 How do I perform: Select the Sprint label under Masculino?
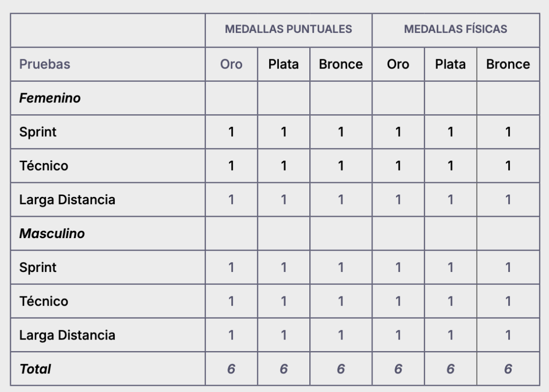tap(38, 268)
